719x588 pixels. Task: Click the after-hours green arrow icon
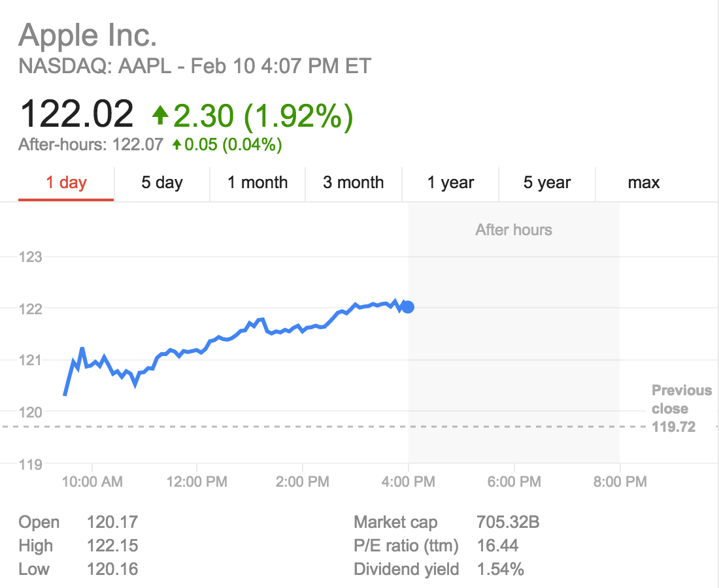[x=178, y=144]
